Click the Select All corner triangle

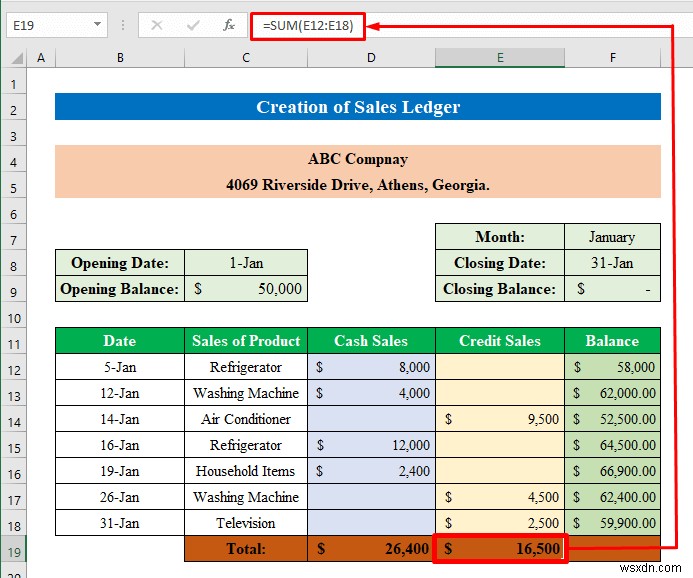pyautogui.click(x=16, y=58)
